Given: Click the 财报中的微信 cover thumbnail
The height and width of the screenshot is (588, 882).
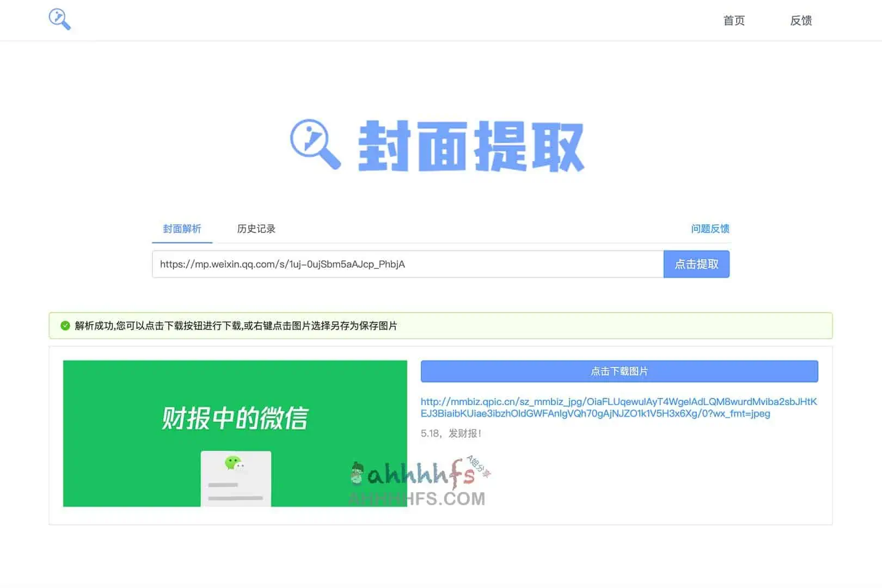Looking at the screenshot, I should [x=234, y=433].
